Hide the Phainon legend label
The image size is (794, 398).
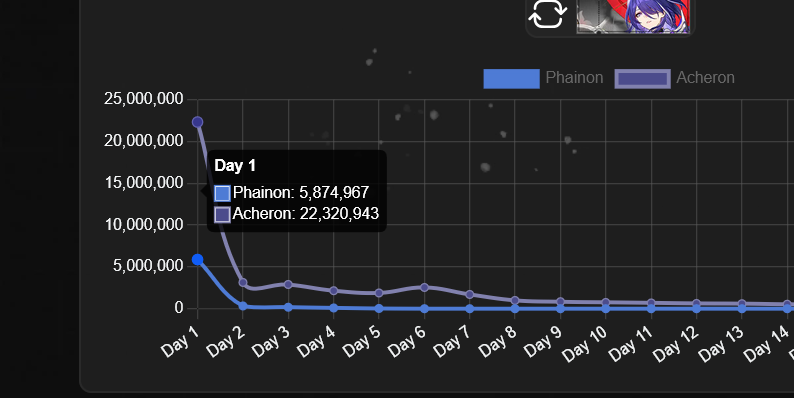point(574,78)
